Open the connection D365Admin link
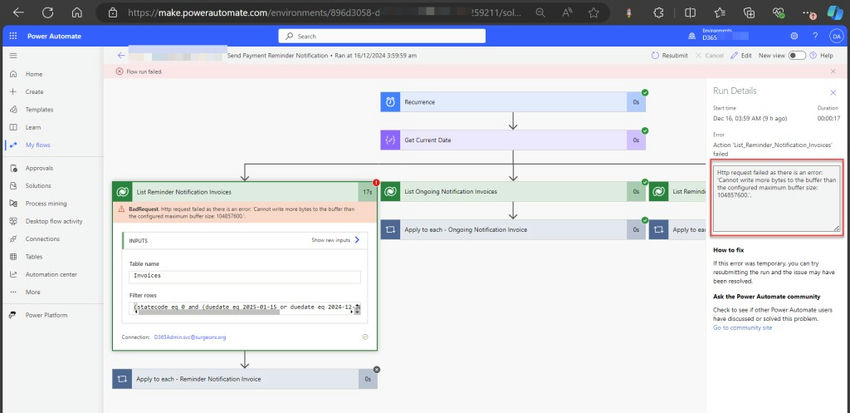 (x=190, y=337)
